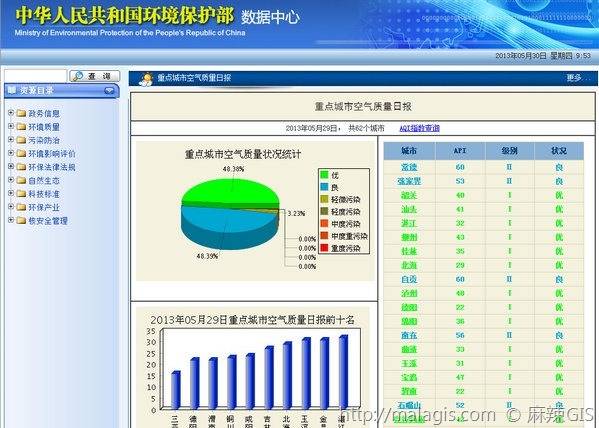Viewport: 599px width, 428px height.
Task: Open the AQI指数查询 link
Action: click(419, 128)
